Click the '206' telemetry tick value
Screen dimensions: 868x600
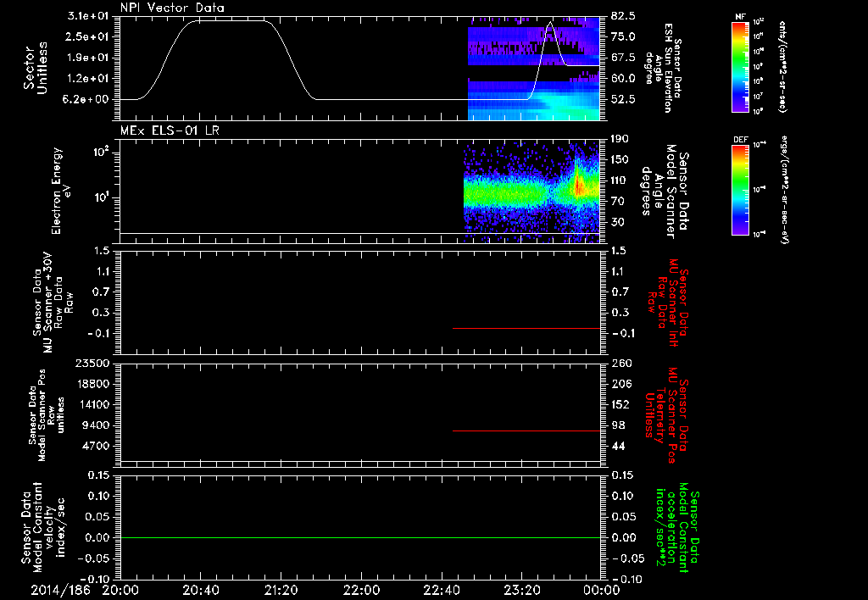tap(620, 384)
